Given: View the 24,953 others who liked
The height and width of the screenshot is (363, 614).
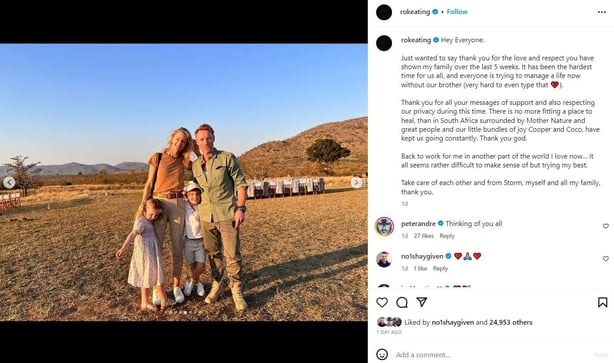Looking at the screenshot, I should [x=511, y=322].
